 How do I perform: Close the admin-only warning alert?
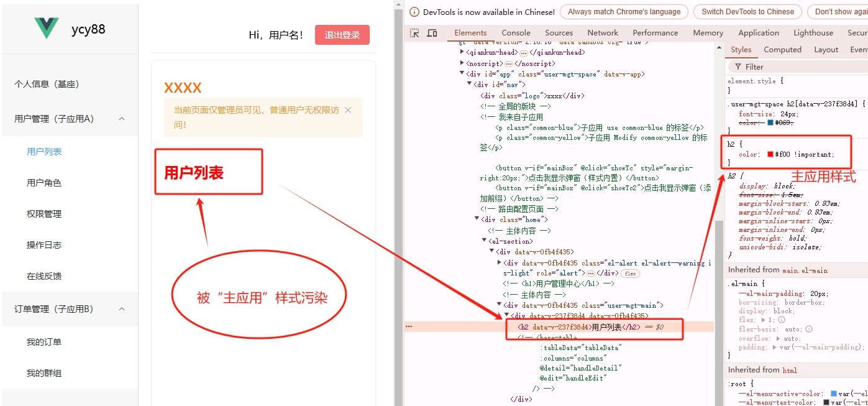(x=348, y=110)
